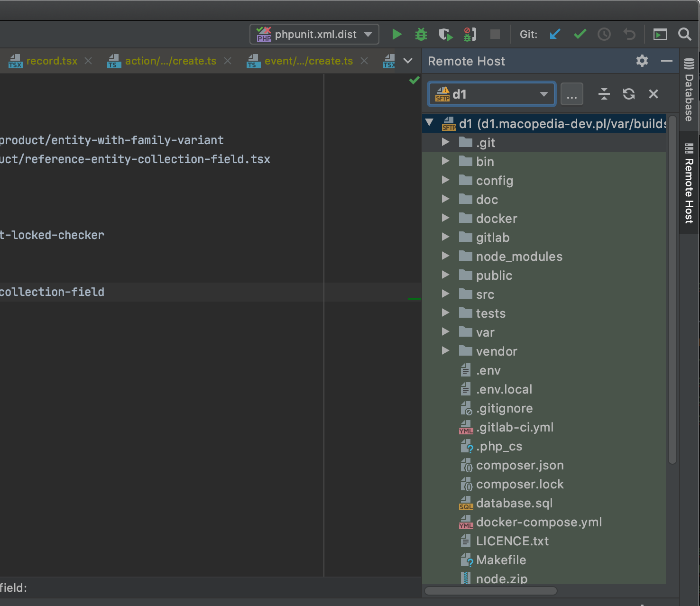Switch to the record.tsx tab
The width and height of the screenshot is (700, 606).
pyautogui.click(x=52, y=61)
